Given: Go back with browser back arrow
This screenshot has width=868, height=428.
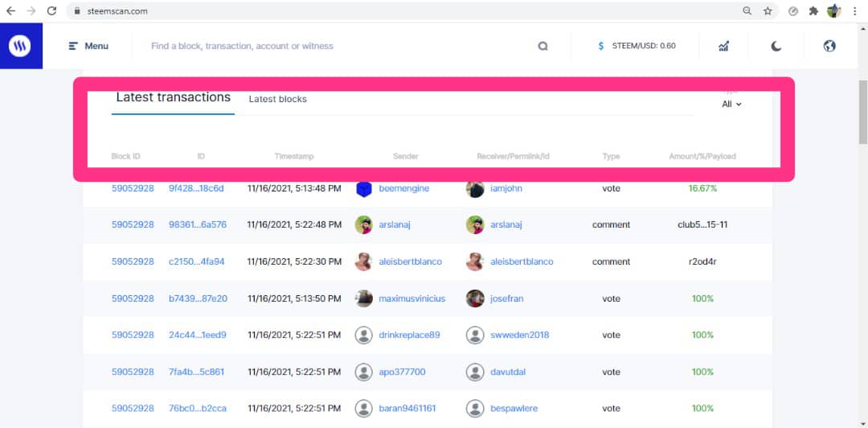Looking at the screenshot, I should 11,10.
